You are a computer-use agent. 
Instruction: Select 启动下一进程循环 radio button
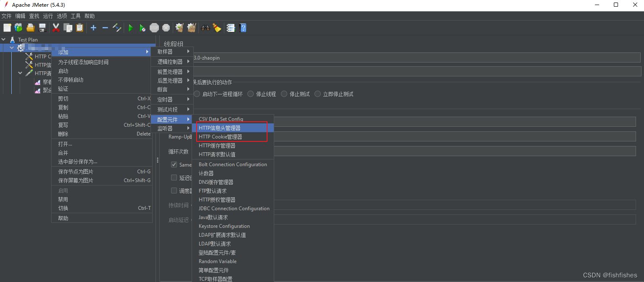click(x=197, y=94)
